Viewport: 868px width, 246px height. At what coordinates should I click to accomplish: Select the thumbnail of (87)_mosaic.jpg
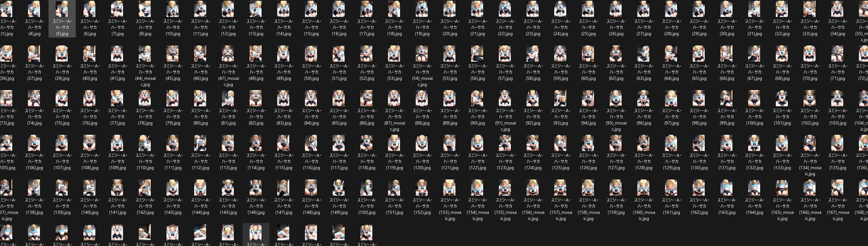(x=394, y=98)
